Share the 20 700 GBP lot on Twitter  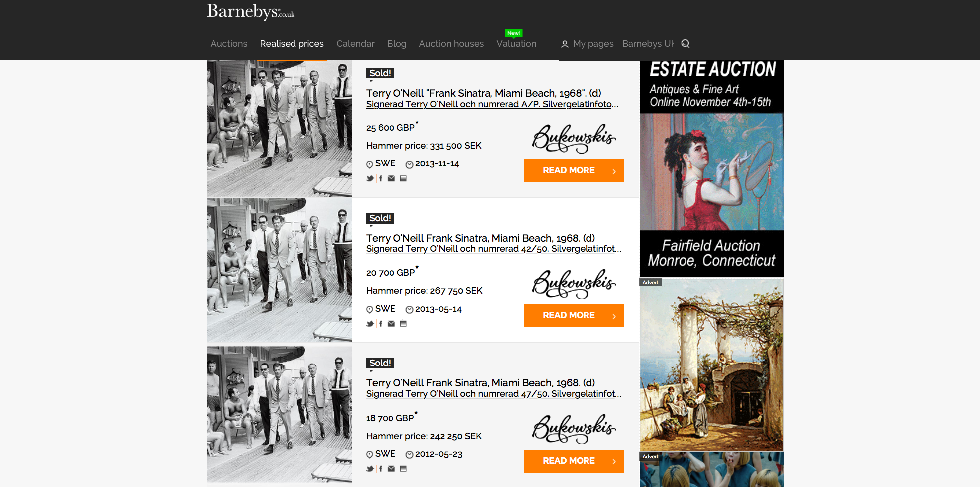point(370,324)
